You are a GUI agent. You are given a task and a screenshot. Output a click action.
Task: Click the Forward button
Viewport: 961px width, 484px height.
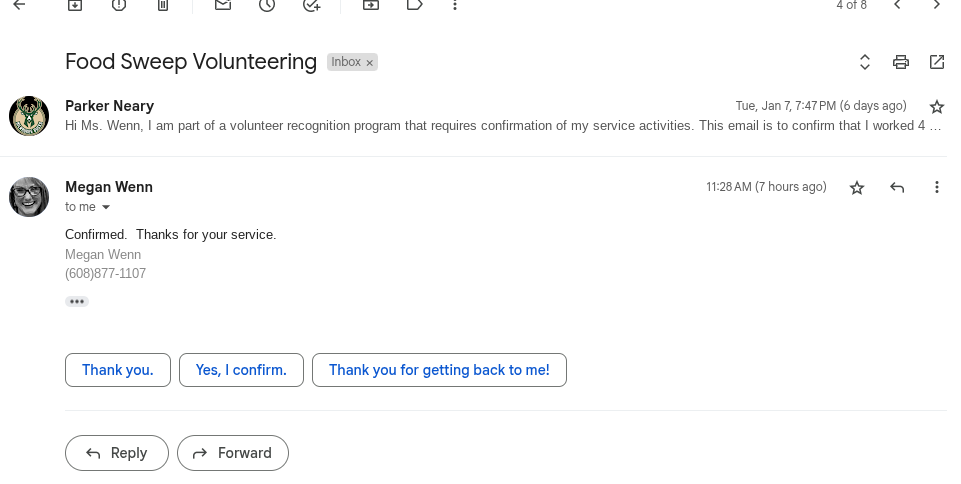click(233, 453)
